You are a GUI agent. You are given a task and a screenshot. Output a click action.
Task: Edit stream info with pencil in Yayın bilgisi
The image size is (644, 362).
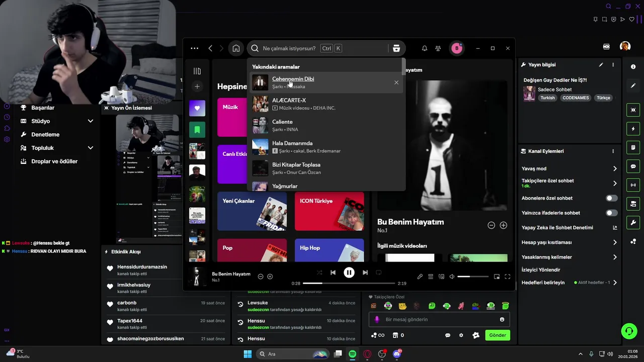coord(601,65)
